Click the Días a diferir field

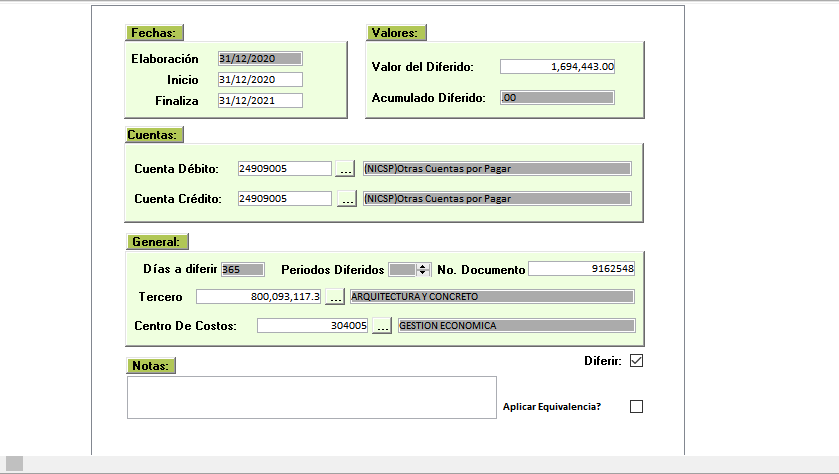point(242,269)
